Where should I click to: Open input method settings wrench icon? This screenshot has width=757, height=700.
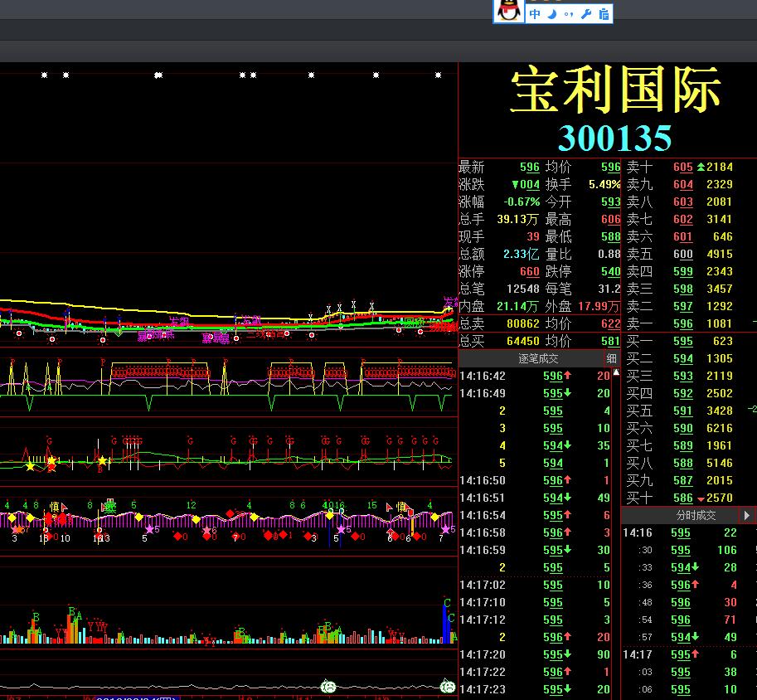(586, 14)
